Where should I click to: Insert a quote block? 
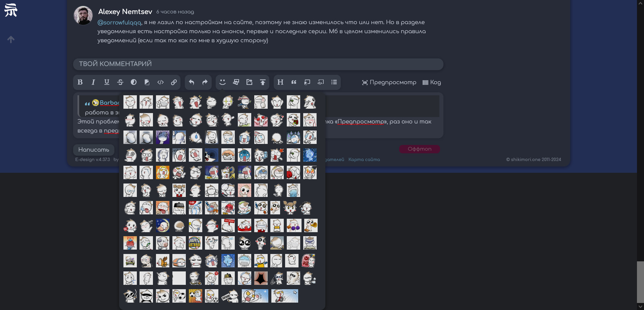[294, 82]
